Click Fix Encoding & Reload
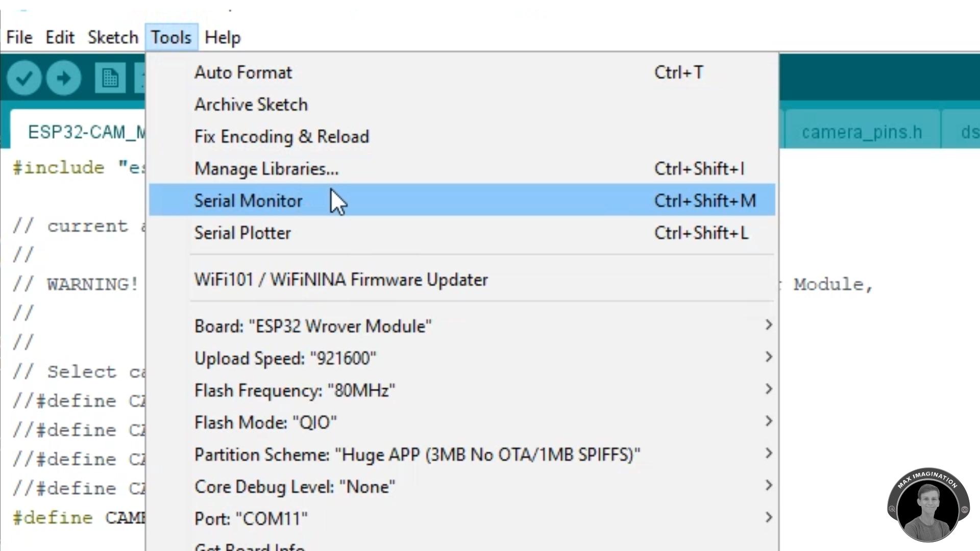 pos(281,137)
